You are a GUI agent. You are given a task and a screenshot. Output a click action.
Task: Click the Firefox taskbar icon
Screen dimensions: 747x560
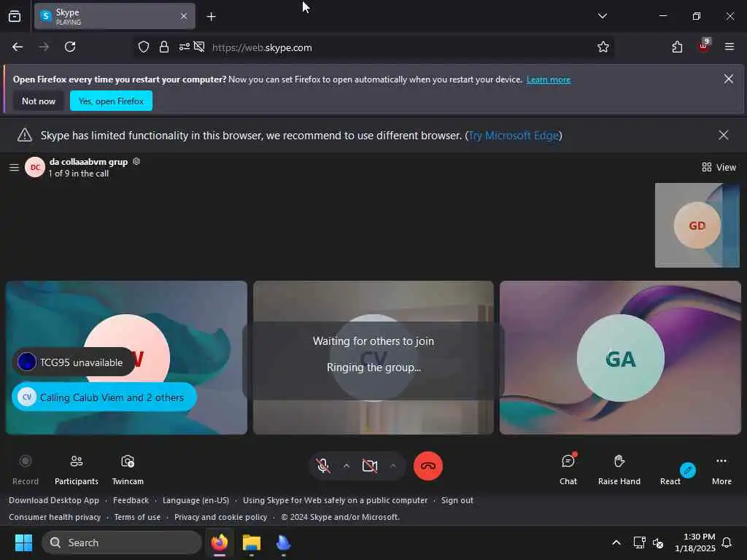coord(220,542)
